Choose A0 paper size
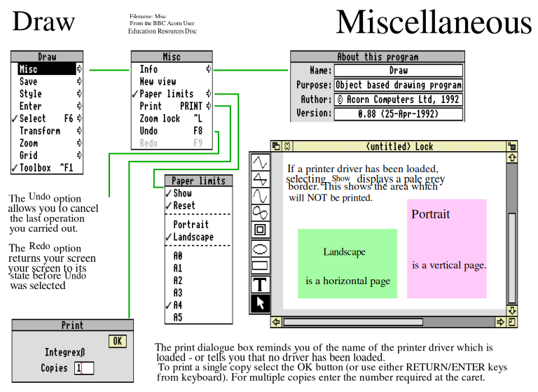538x392 pixels. click(199, 255)
